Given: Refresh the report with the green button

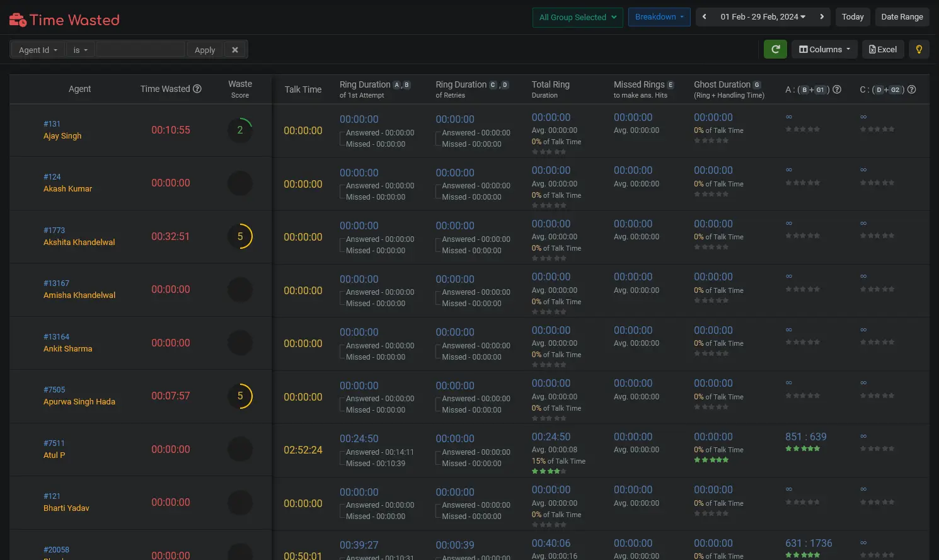Looking at the screenshot, I should (775, 49).
